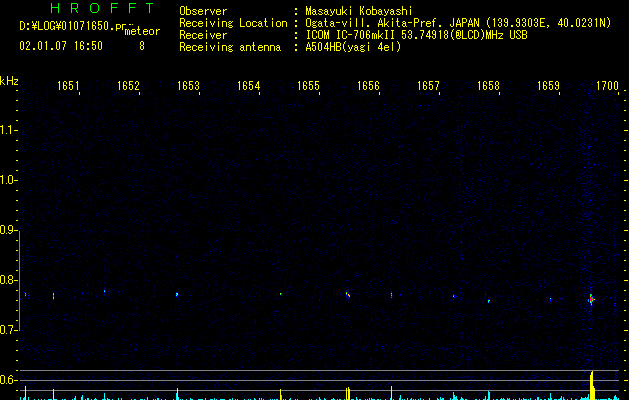Click the 0.6 frequency axis label
Viewport: 629px width, 400px height.
7,380
